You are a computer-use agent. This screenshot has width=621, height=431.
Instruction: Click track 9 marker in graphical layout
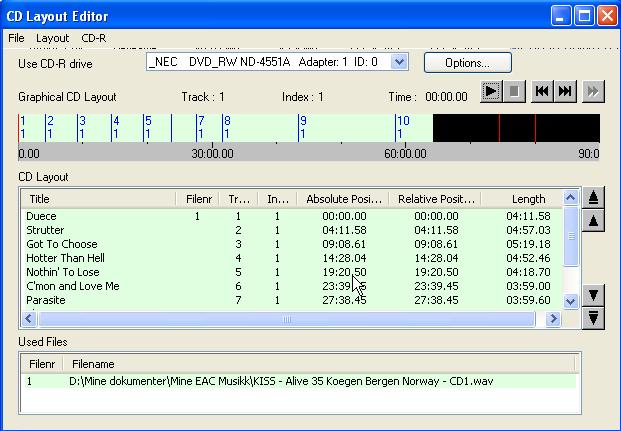coord(302,128)
